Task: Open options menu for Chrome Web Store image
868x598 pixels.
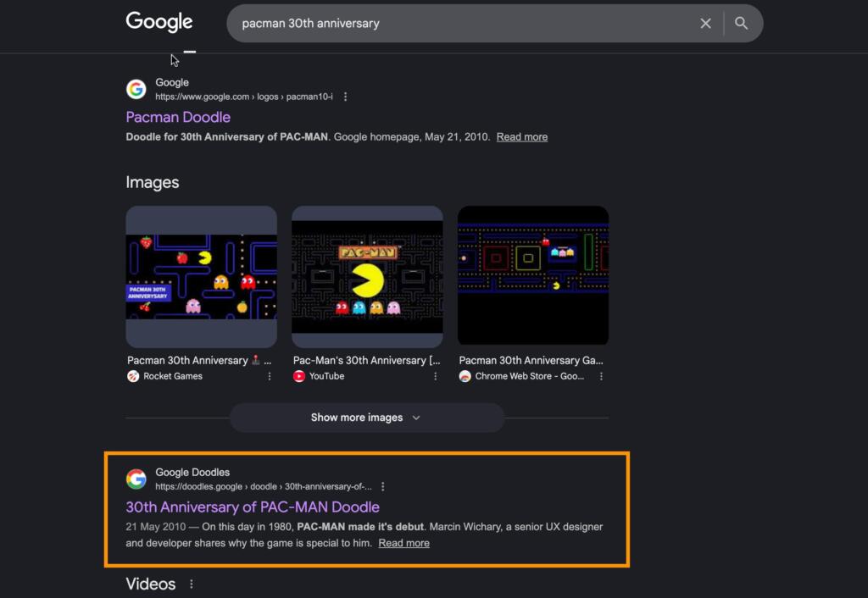Action: click(x=602, y=376)
